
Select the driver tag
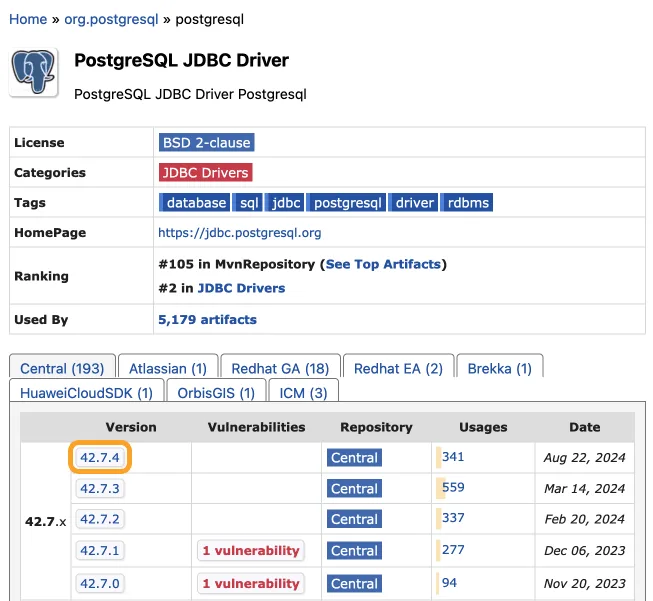pos(413,202)
